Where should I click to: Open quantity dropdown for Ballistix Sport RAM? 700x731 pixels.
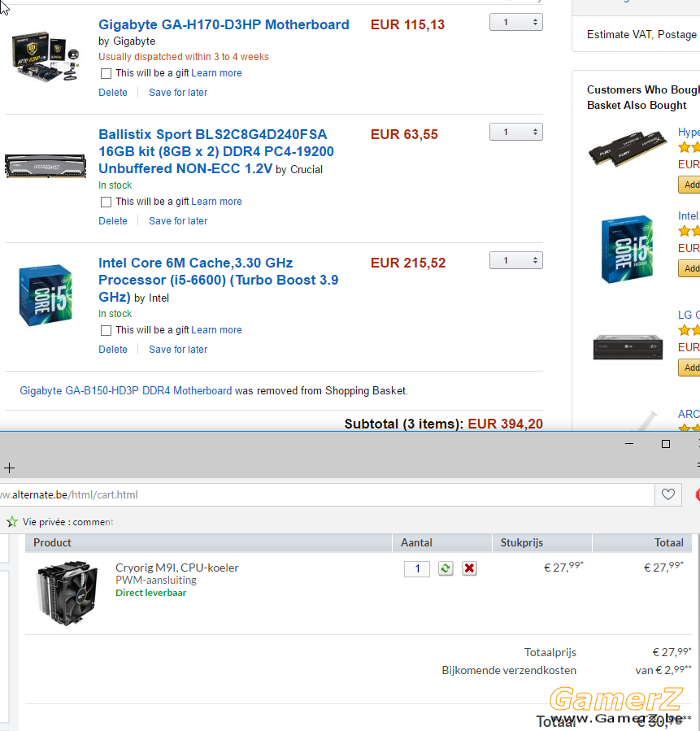516,132
